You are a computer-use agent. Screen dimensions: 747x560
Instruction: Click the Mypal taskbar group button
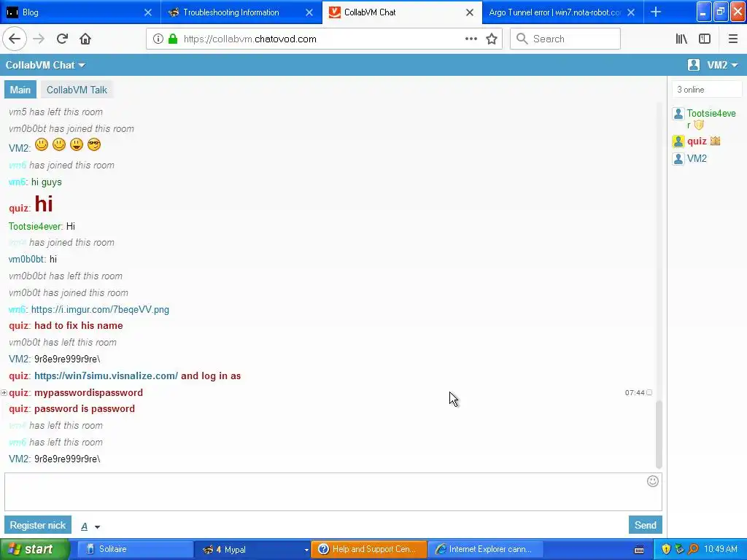[x=252, y=549]
